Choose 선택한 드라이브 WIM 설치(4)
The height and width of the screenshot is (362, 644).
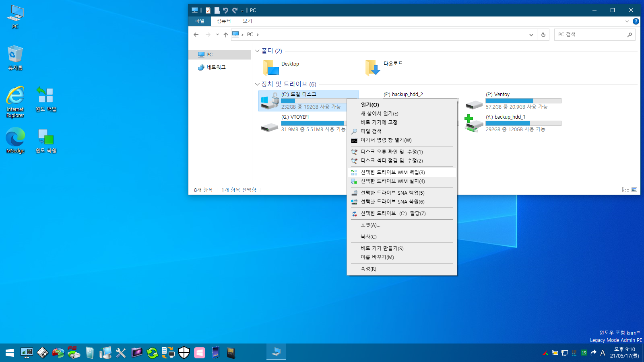(402, 181)
